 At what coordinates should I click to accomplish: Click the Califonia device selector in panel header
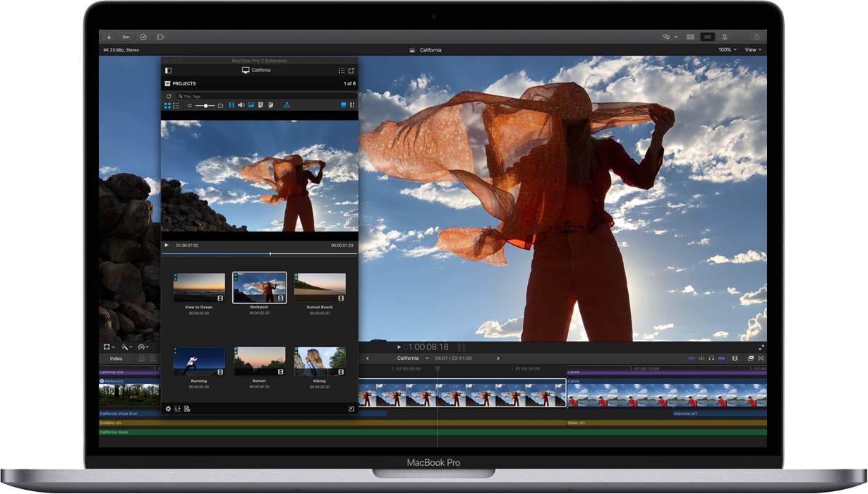(258, 70)
